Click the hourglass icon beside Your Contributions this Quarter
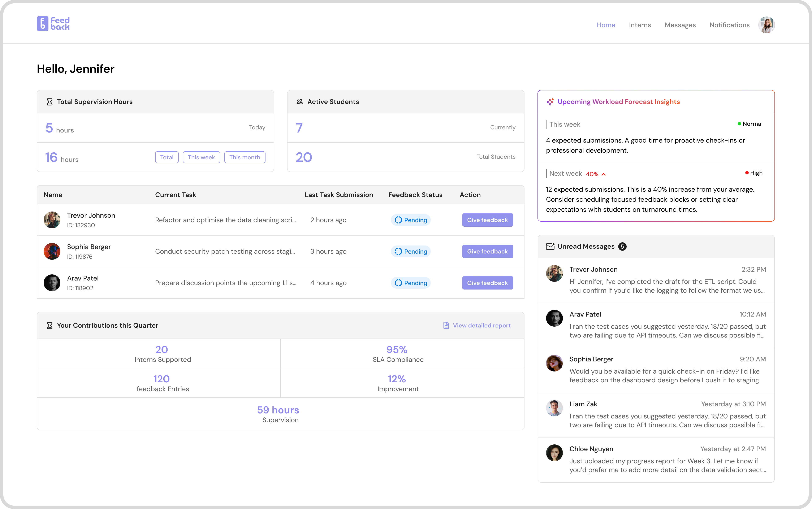 49,326
